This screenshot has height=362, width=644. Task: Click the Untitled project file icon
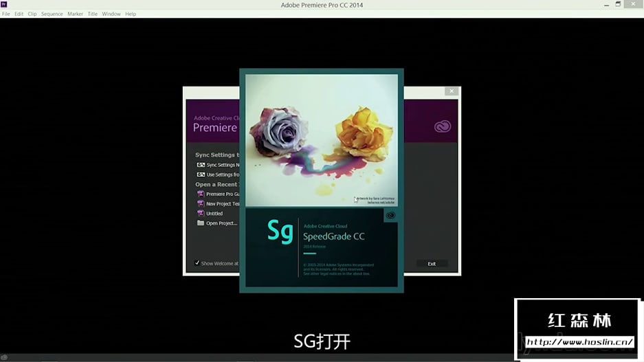(201, 214)
